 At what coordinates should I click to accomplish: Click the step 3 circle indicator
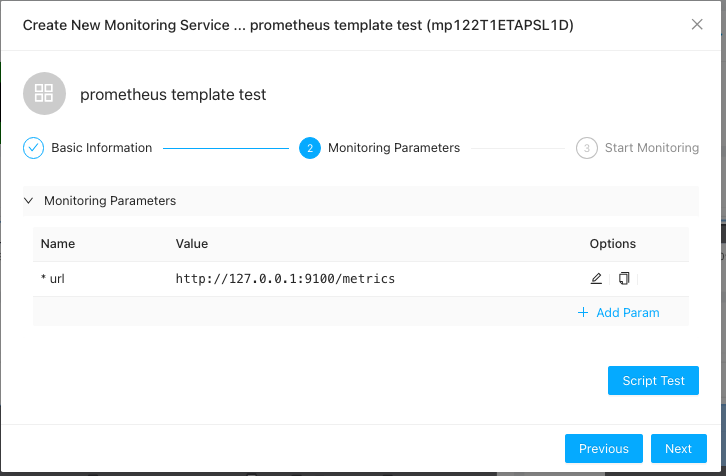click(x=587, y=148)
